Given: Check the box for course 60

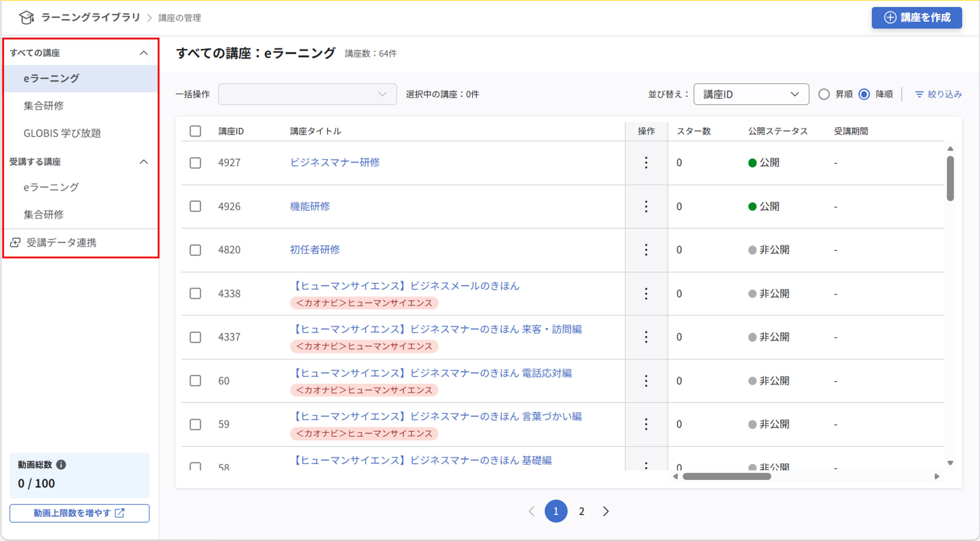Looking at the screenshot, I should click(195, 381).
